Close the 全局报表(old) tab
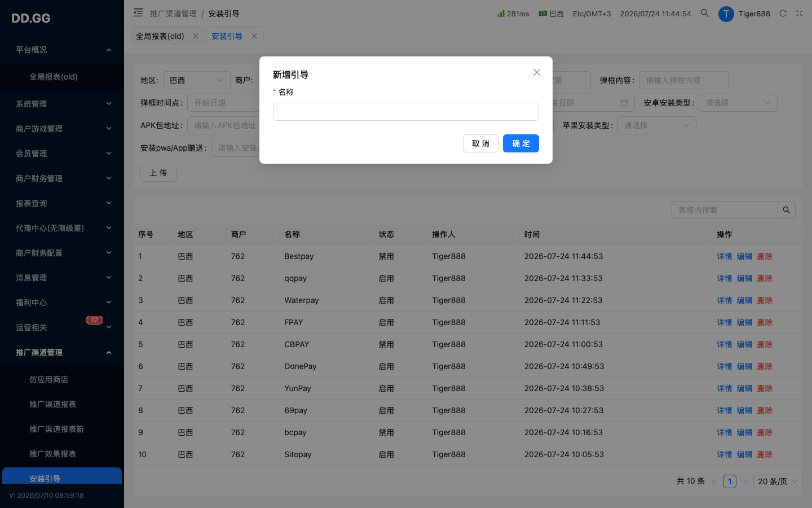 196,36
